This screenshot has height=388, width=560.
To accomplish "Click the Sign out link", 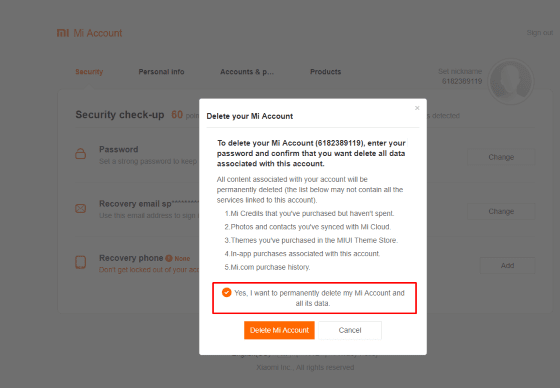I will point(540,33).
